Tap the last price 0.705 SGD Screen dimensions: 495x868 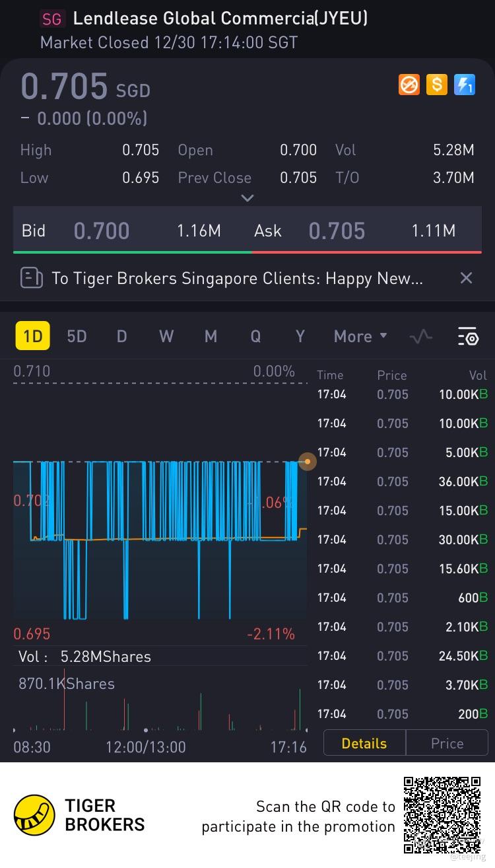tap(86, 87)
